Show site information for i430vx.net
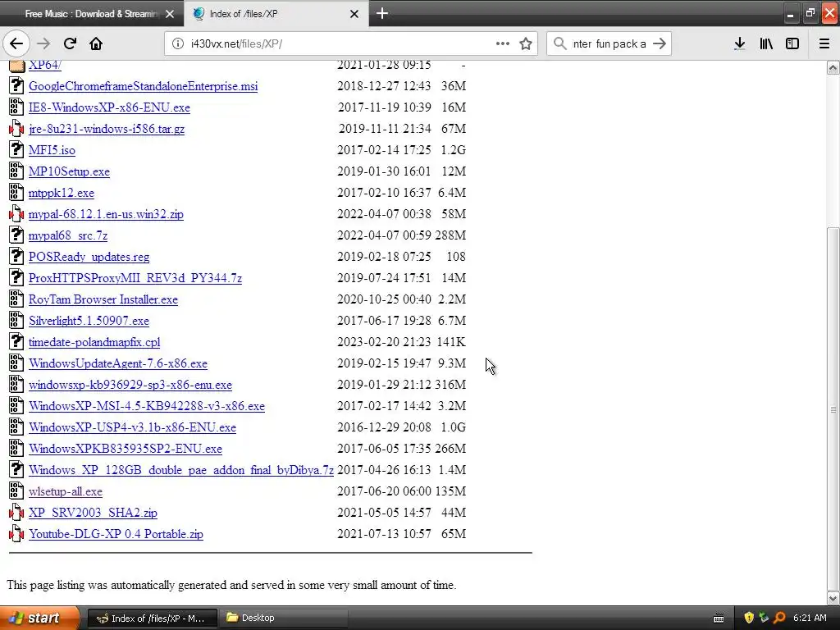Viewport: 840px width, 630px height. click(177, 43)
